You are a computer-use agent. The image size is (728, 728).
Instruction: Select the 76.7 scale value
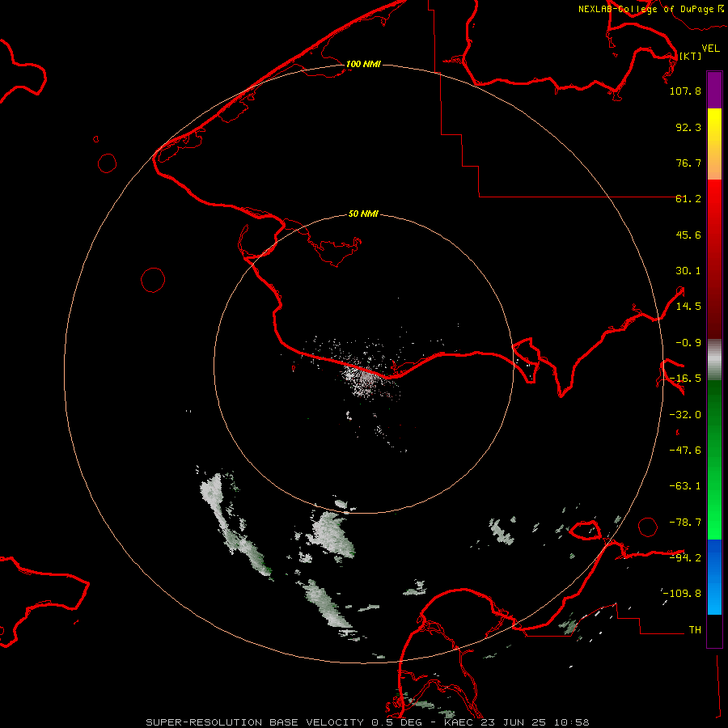tap(688, 163)
